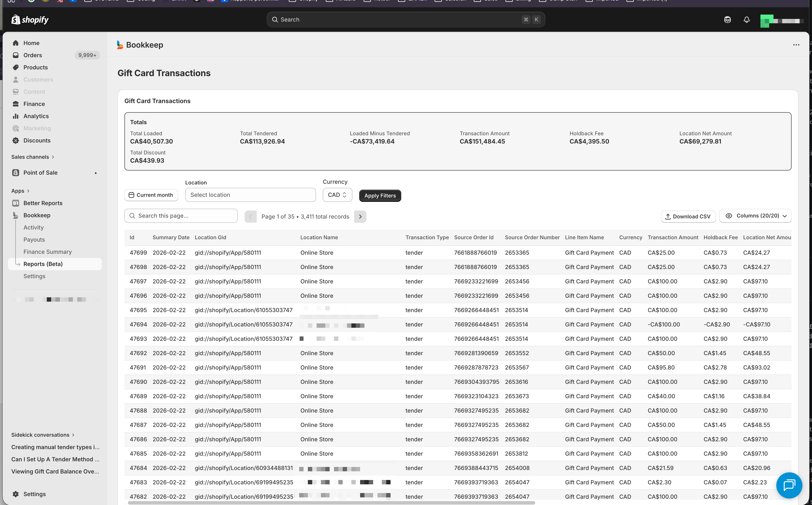Expand the Sales channels section

click(33, 157)
